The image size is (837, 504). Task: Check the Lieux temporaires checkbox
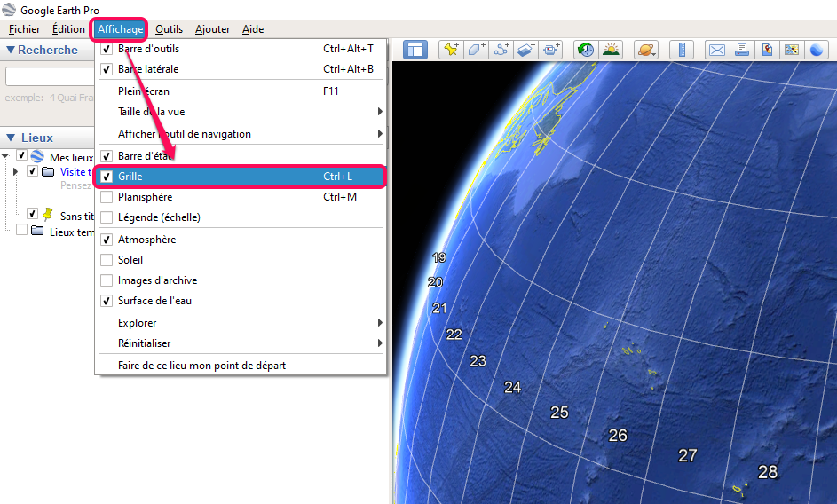(x=22, y=230)
